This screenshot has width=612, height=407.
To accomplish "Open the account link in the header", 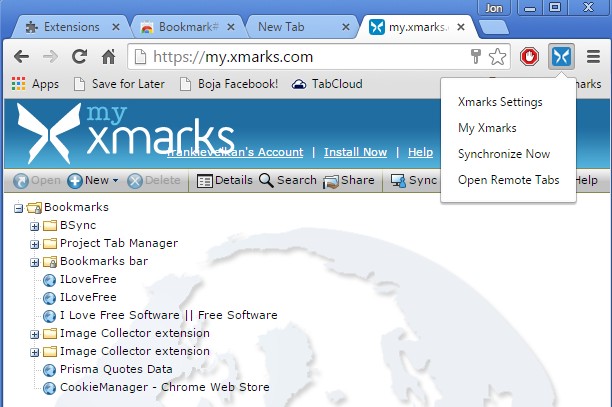I will 235,152.
